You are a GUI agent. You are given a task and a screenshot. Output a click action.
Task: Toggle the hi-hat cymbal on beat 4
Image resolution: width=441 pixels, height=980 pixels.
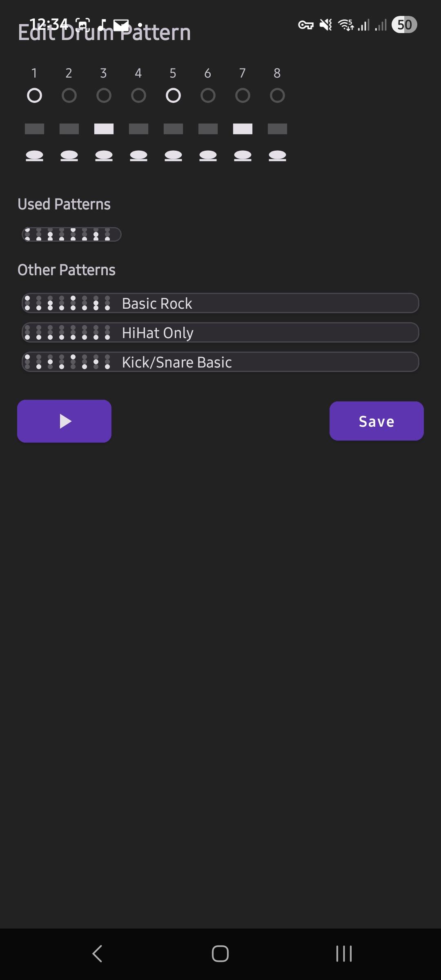[138, 156]
